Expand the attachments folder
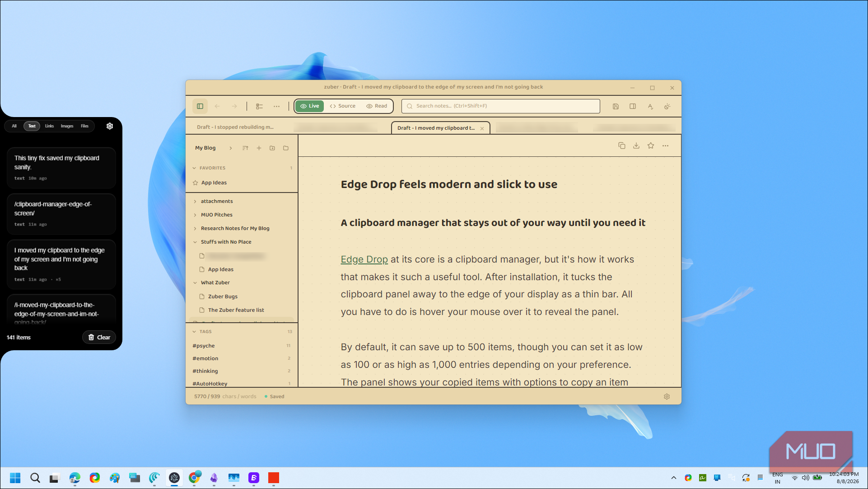Screen dimensions: 868x489 click(195, 202)
